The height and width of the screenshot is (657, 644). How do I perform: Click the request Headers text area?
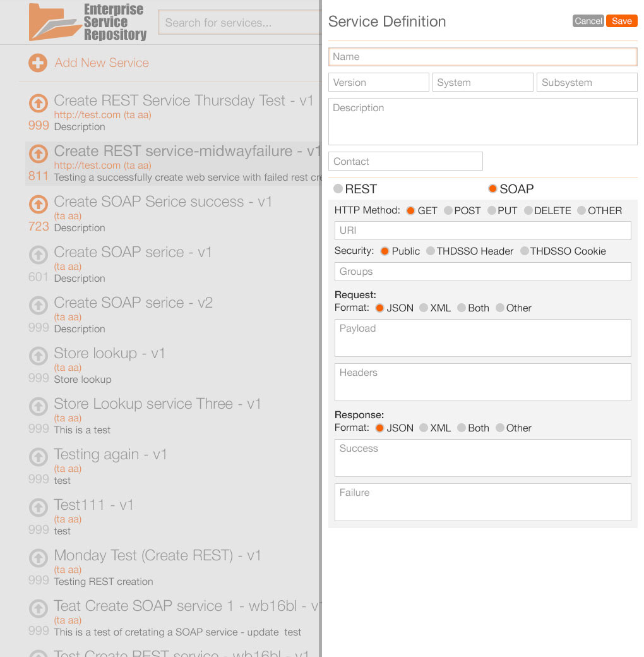[x=483, y=382]
